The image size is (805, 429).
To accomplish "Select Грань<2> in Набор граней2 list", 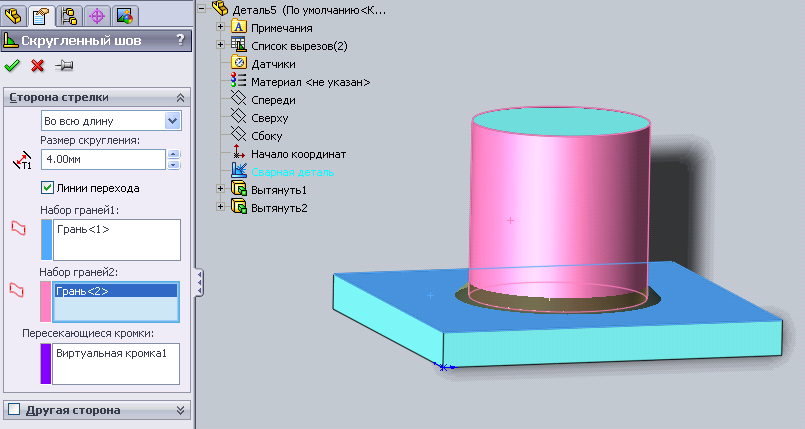I will click(116, 291).
